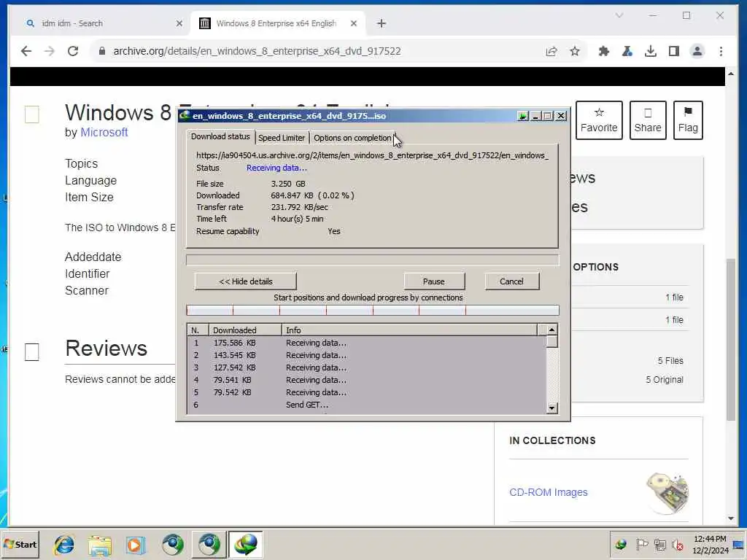747x560 pixels.
Task: Click the muted volume tray icon
Action: pyautogui.click(x=677, y=544)
